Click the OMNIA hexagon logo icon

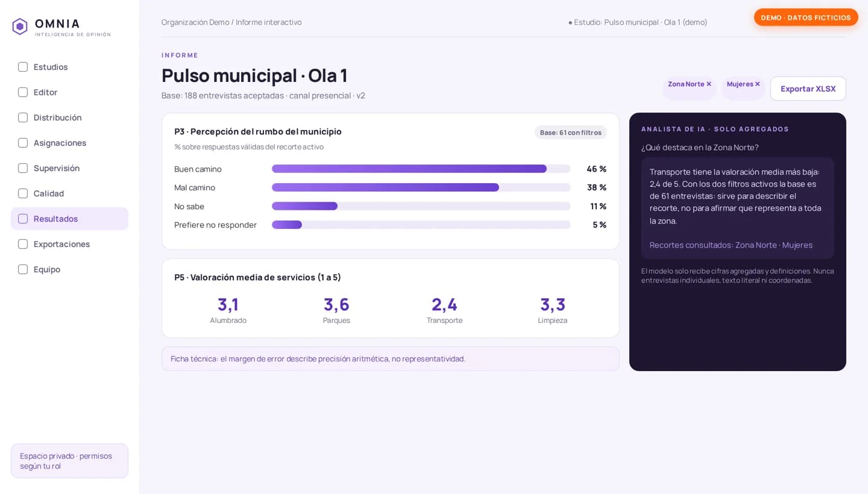[x=20, y=27]
